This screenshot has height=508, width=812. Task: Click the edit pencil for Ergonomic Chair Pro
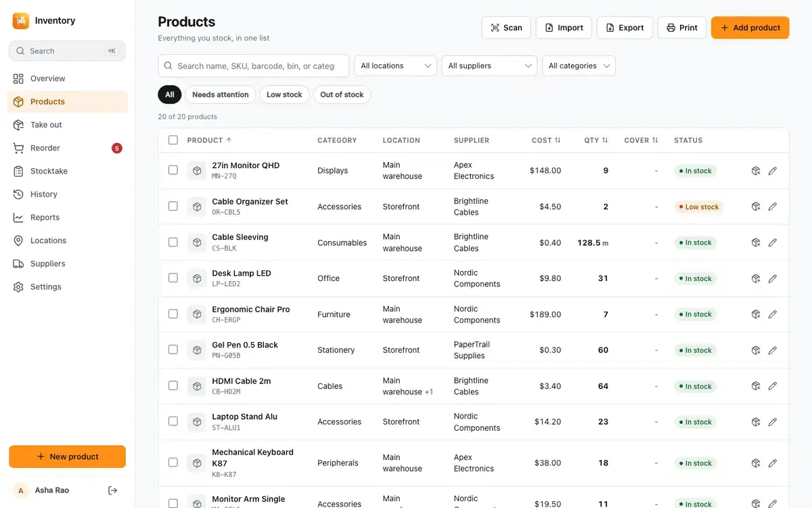click(x=773, y=314)
